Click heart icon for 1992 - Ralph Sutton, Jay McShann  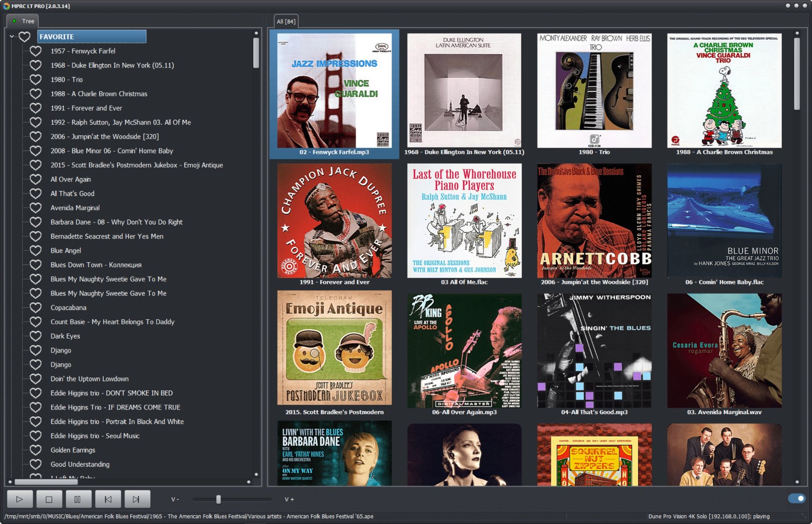[x=35, y=122]
